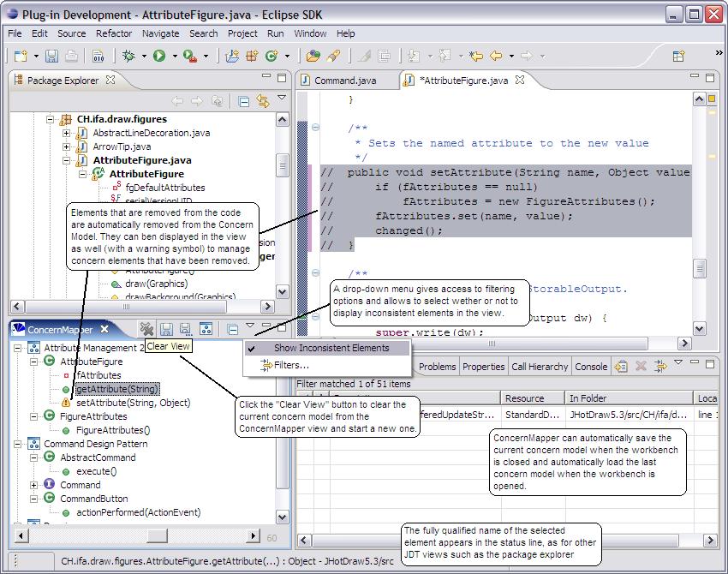Click the External Tools run icon
This screenshot has height=574, width=728.
(x=190, y=57)
